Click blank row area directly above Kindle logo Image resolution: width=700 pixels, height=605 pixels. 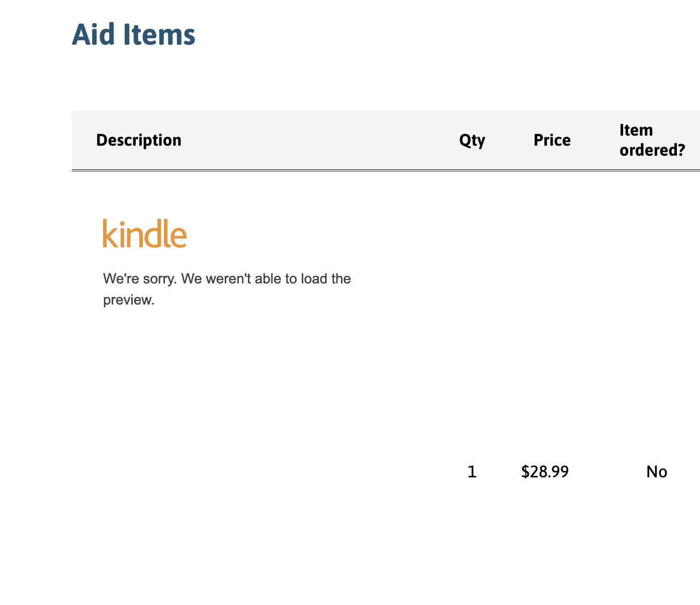tap(145, 198)
